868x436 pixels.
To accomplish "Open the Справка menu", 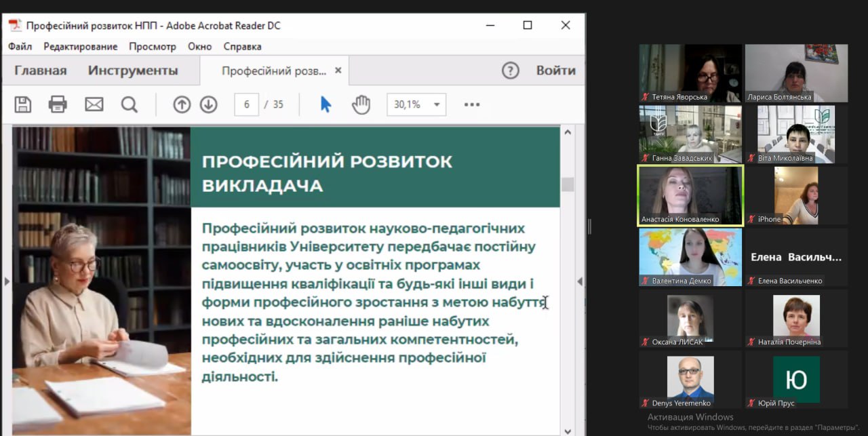I will (242, 47).
